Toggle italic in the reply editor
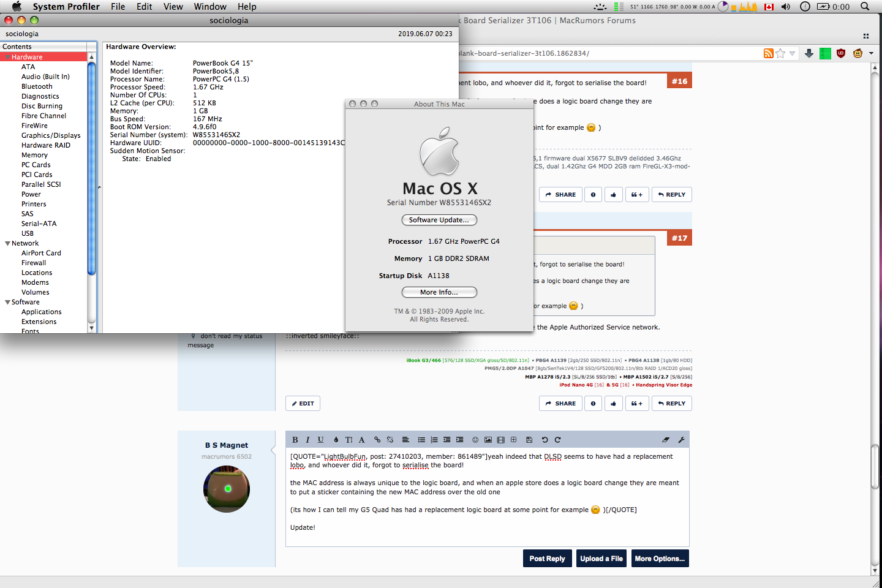 coord(307,440)
